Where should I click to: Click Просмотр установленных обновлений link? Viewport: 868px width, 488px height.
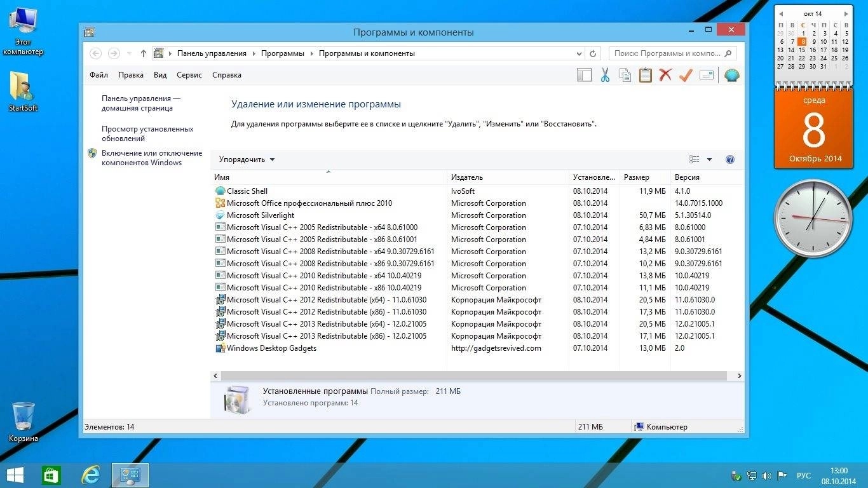coord(147,133)
